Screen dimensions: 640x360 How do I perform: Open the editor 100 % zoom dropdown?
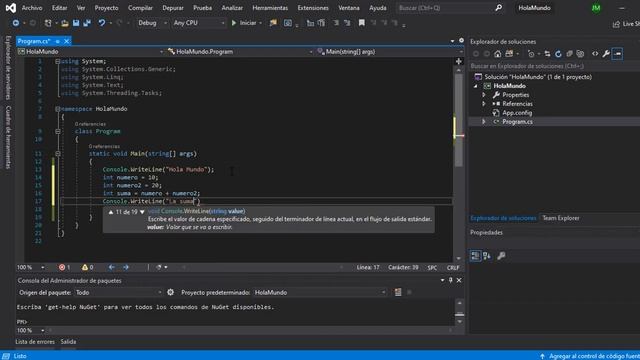[42, 267]
